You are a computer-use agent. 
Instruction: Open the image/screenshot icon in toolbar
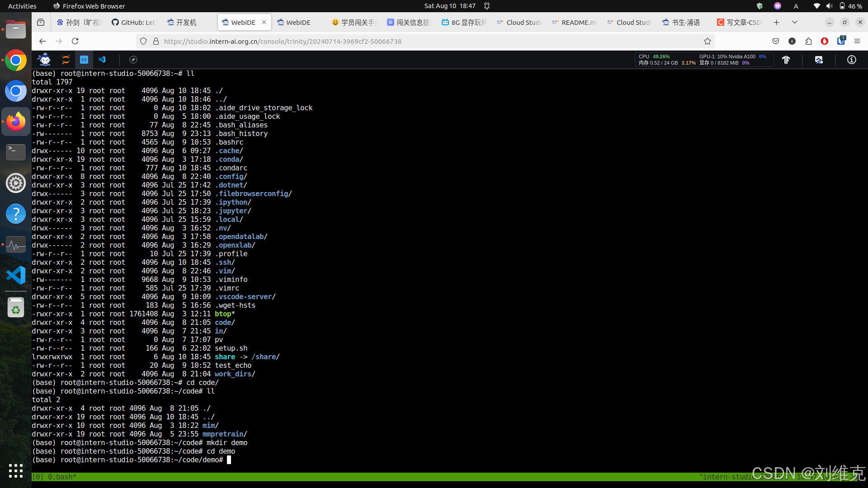819,60
